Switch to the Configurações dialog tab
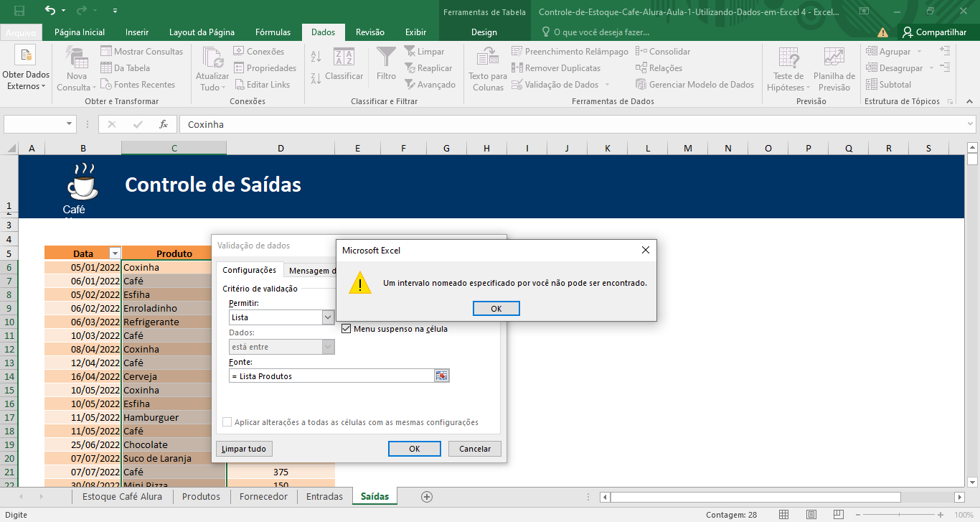The height and width of the screenshot is (522, 980). coord(249,270)
